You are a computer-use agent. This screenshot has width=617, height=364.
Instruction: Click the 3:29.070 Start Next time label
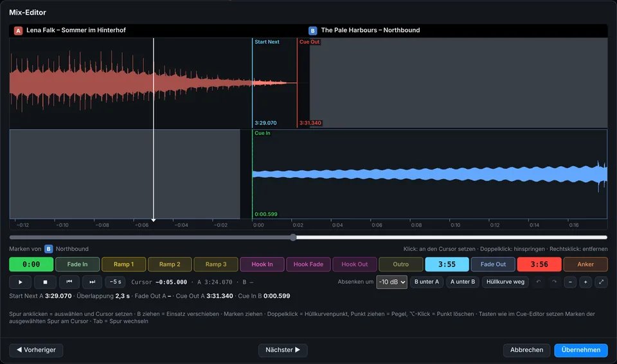265,123
